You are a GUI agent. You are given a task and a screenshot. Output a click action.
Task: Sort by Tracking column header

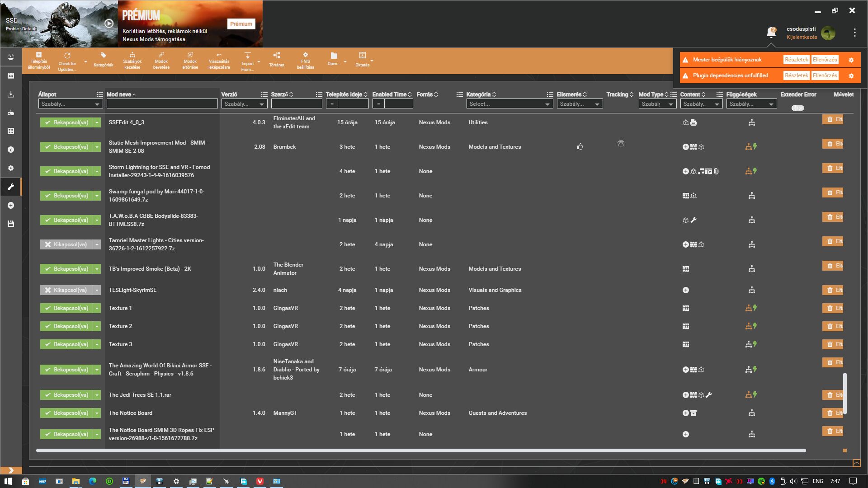(x=620, y=94)
